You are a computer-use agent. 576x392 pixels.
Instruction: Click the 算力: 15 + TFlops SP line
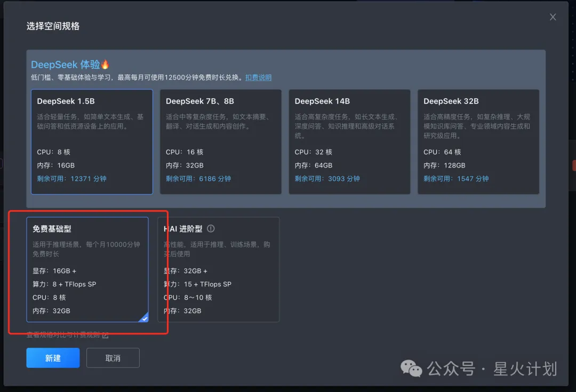point(197,284)
